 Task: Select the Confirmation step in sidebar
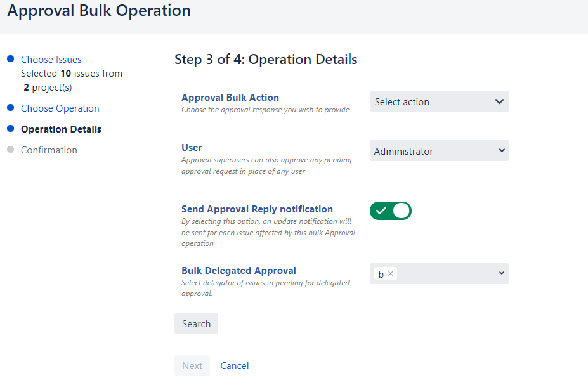pos(49,150)
